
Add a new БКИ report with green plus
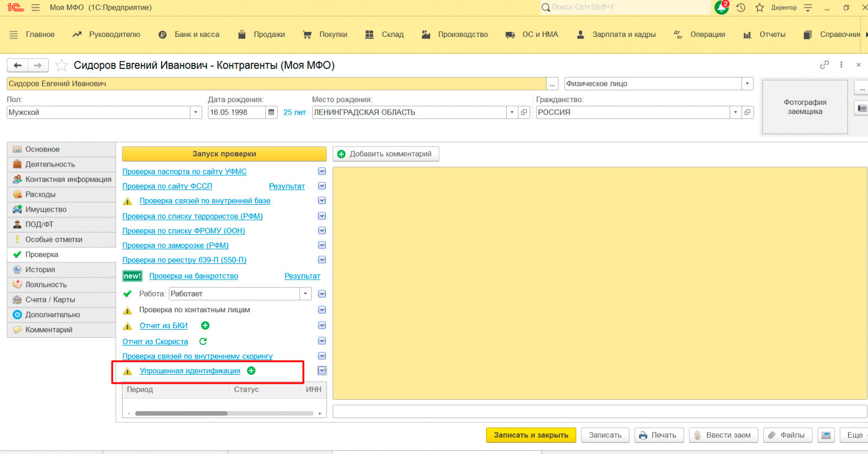coord(205,326)
